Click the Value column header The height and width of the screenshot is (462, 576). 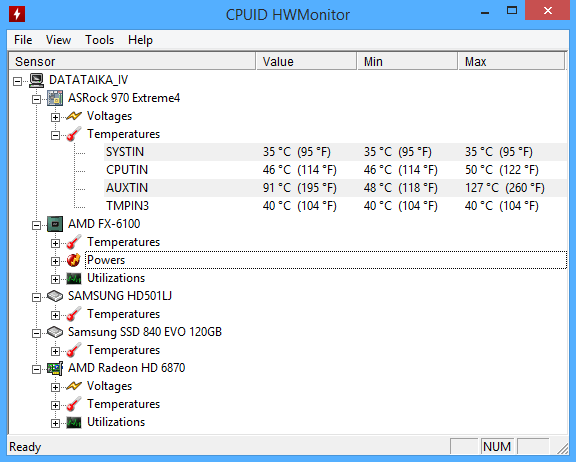(x=306, y=61)
